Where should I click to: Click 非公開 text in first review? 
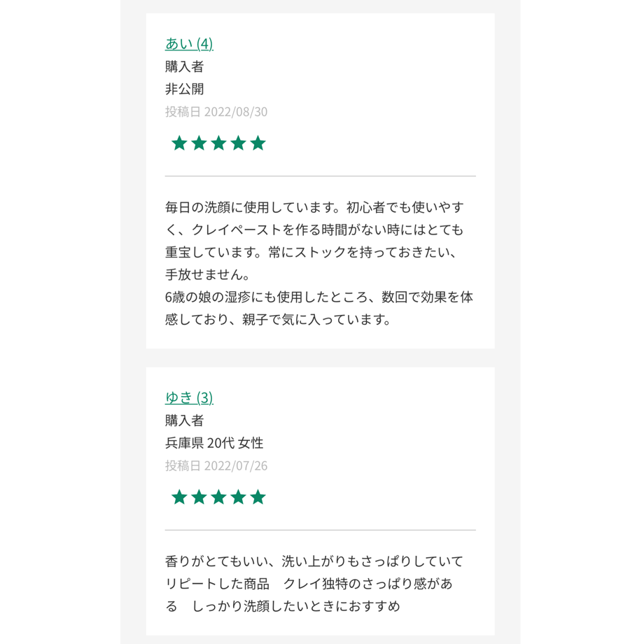tap(184, 89)
